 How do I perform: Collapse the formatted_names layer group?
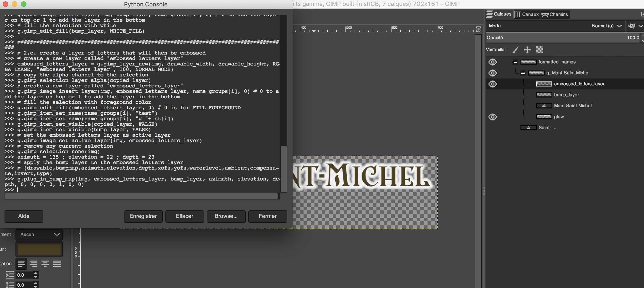pos(515,62)
